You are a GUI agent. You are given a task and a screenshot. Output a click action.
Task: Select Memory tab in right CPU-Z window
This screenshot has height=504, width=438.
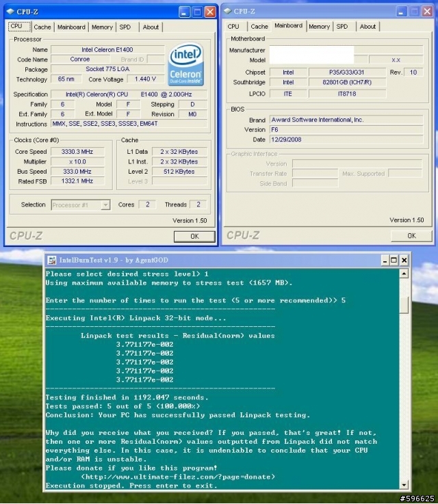(320, 27)
